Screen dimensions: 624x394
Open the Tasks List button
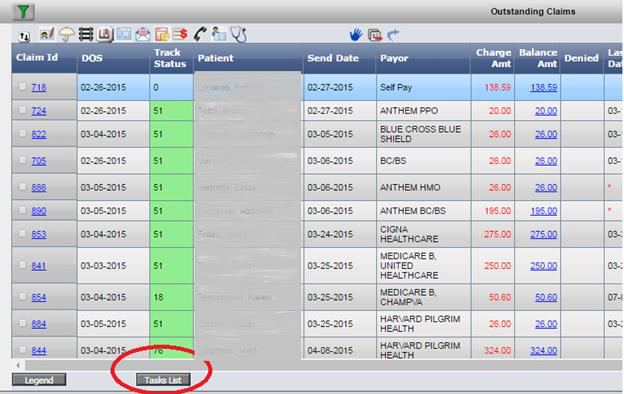(x=163, y=380)
